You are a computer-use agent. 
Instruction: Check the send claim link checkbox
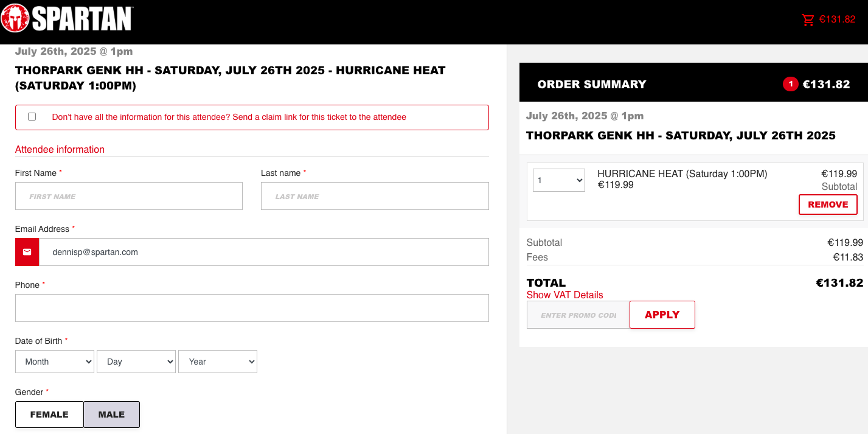point(32,117)
